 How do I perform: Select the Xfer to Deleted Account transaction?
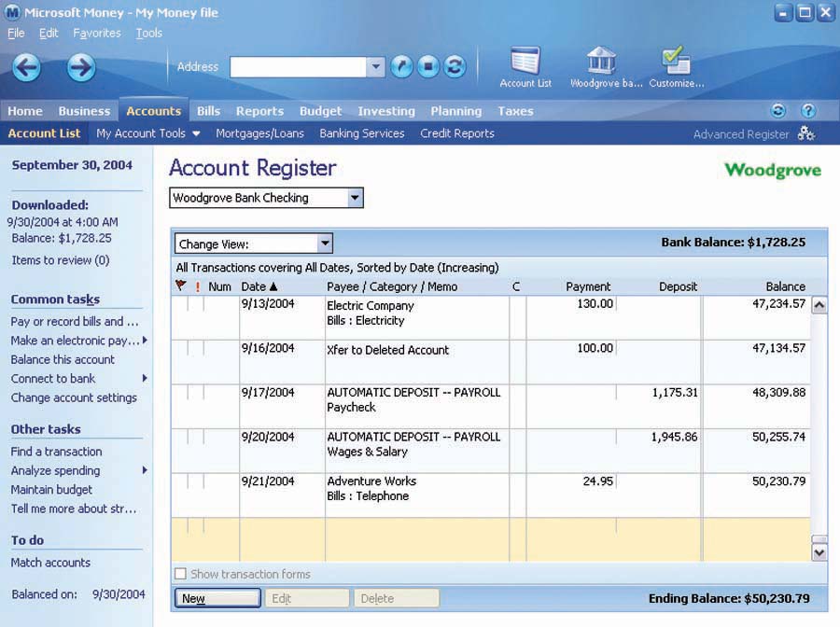[491, 362]
